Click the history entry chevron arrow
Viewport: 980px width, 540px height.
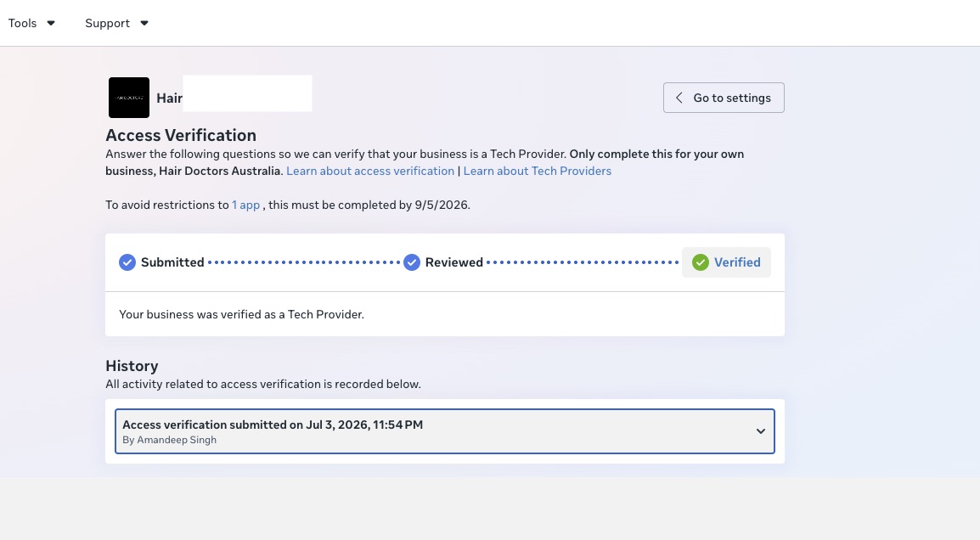tap(761, 431)
